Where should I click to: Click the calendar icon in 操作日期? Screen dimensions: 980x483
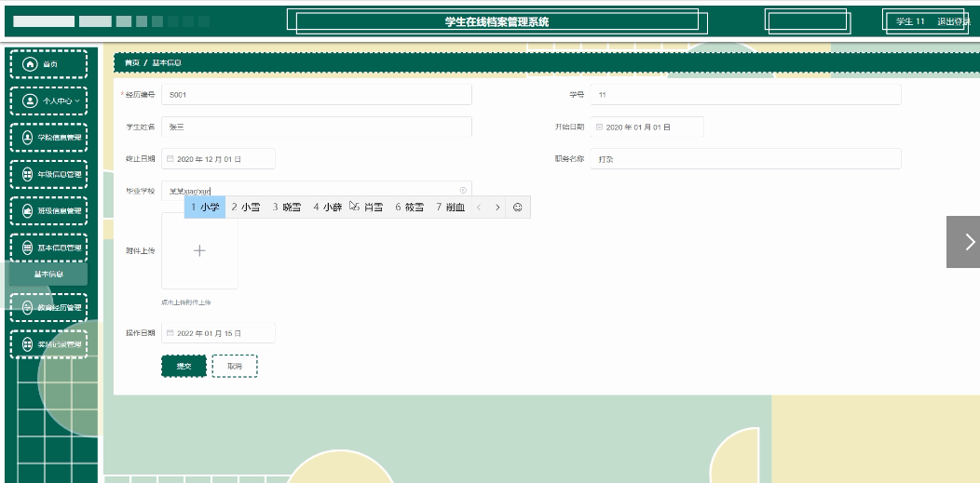pyautogui.click(x=170, y=332)
